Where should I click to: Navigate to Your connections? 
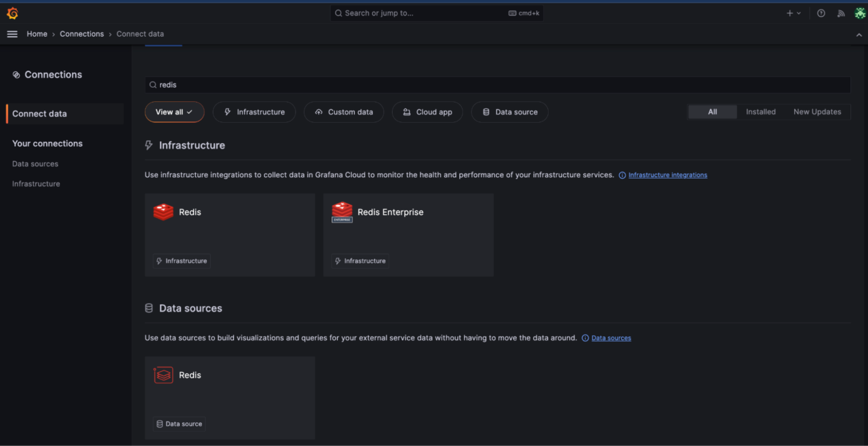click(x=47, y=143)
